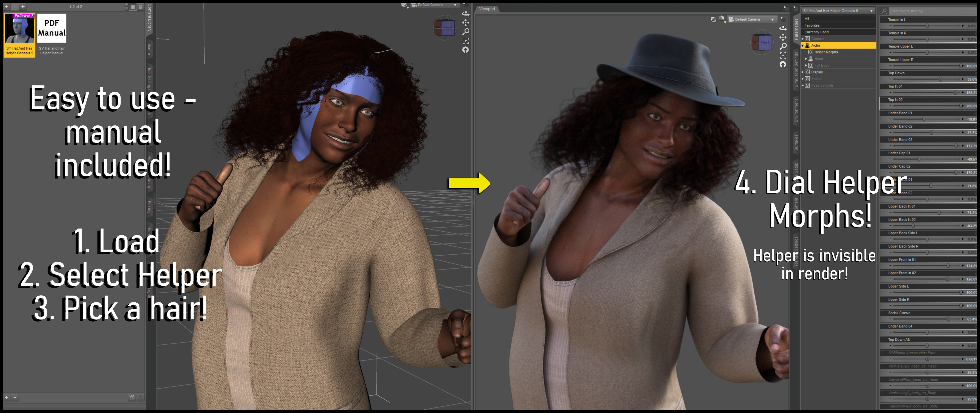Select the Currently Used filter

pyautogui.click(x=838, y=32)
